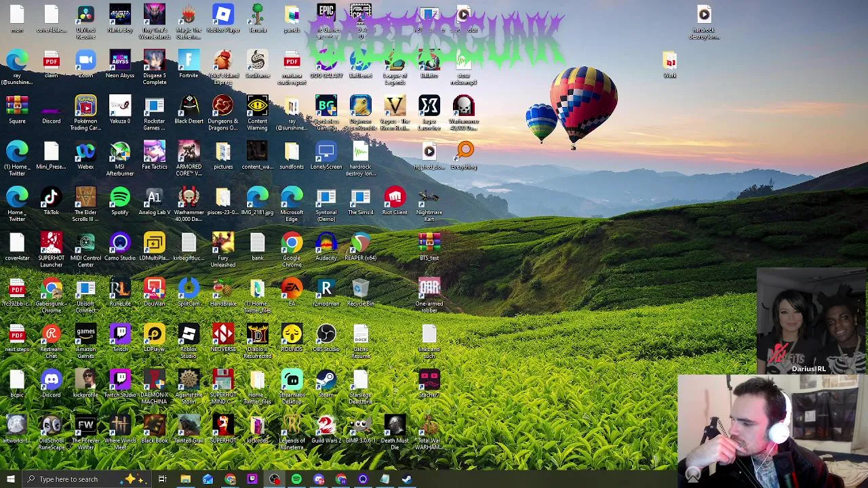Open Spotify from the taskbar
This screenshot has height=488, width=868.
pos(296,479)
